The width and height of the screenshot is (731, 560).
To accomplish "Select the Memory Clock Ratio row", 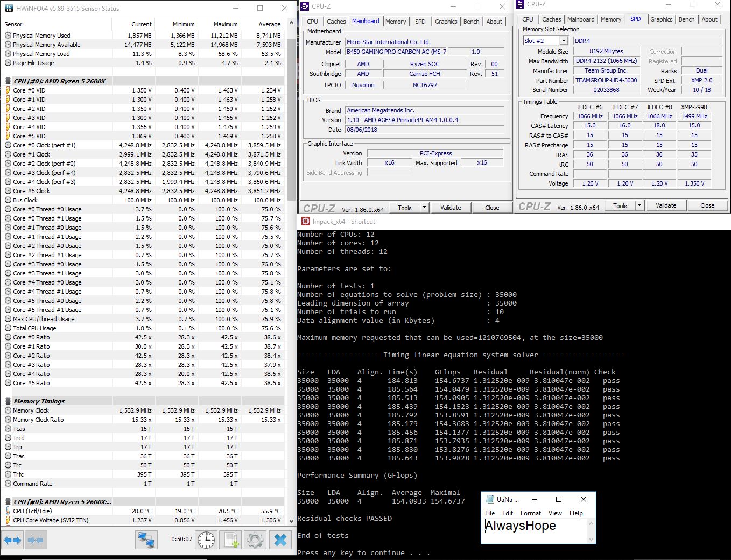I will pyautogui.click(x=143, y=420).
